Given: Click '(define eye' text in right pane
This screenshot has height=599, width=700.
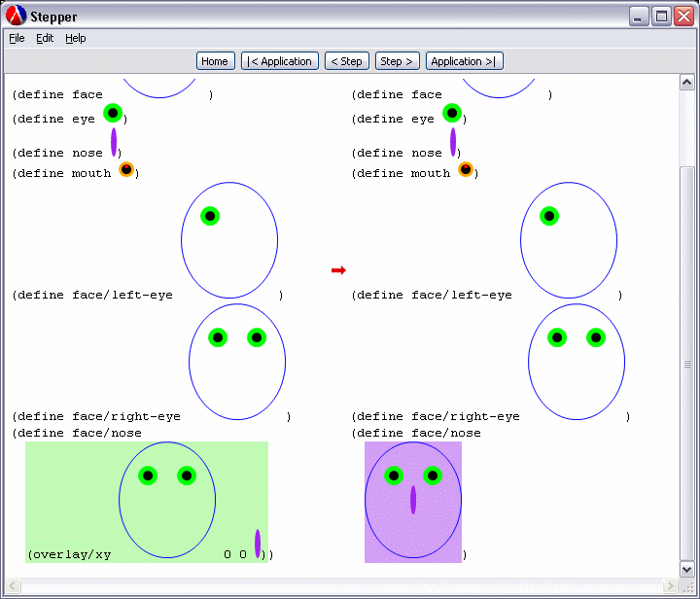Looking at the screenshot, I should coord(393,120).
